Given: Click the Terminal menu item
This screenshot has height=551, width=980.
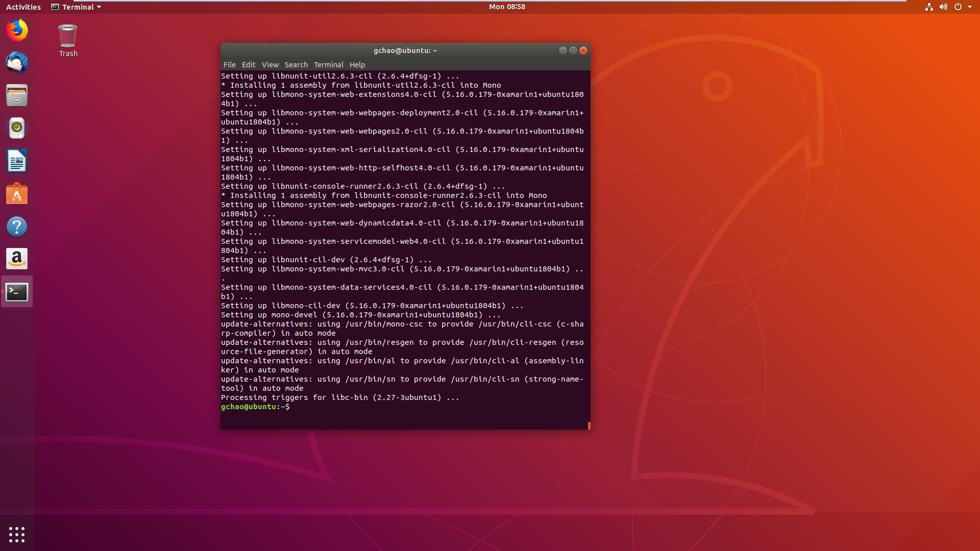Looking at the screenshot, I should [328, 65].
